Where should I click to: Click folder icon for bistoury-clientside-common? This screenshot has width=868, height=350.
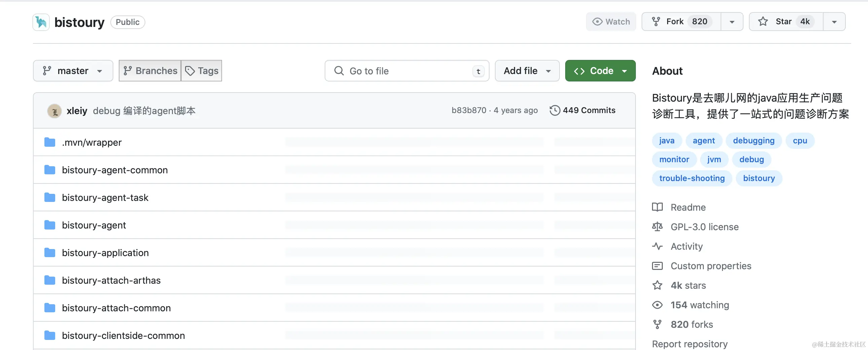[x=50, y=336]
